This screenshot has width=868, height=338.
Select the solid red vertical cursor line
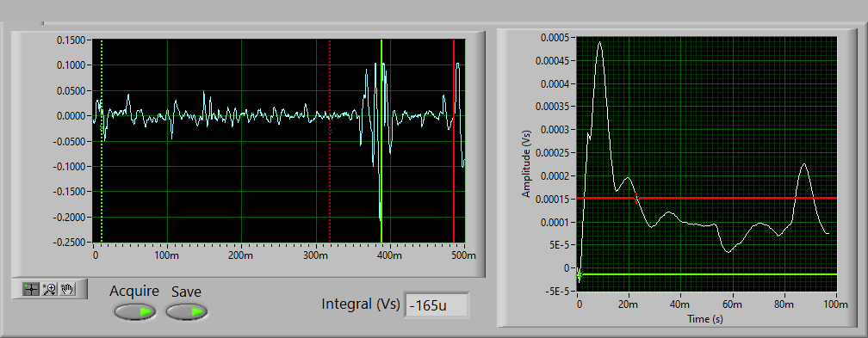[454, 141]
